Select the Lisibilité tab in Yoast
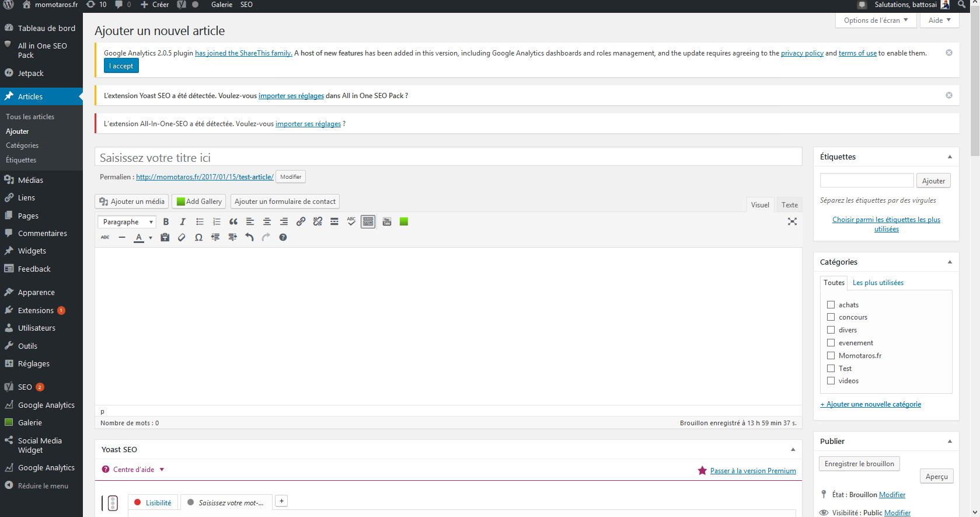The image size is (980, 517). pos(152,502)
